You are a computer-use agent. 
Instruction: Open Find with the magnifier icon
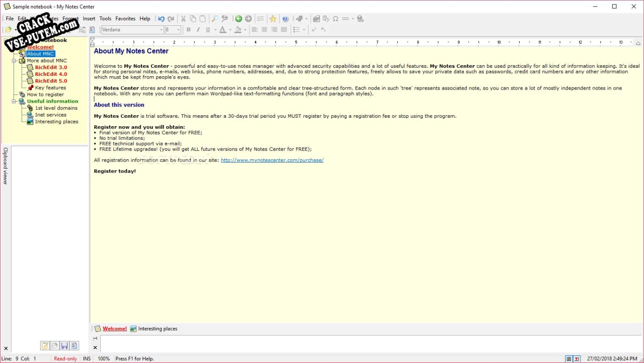pos(214,19)
